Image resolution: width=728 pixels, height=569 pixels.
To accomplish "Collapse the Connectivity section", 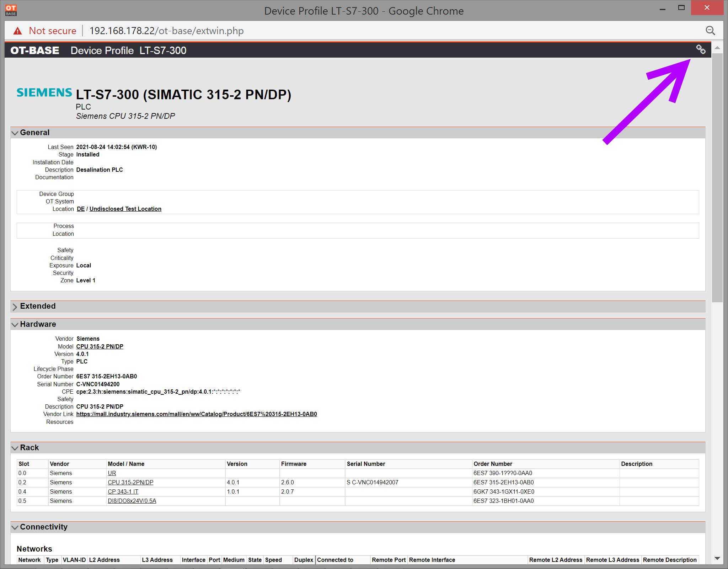I will coord(15,527).
